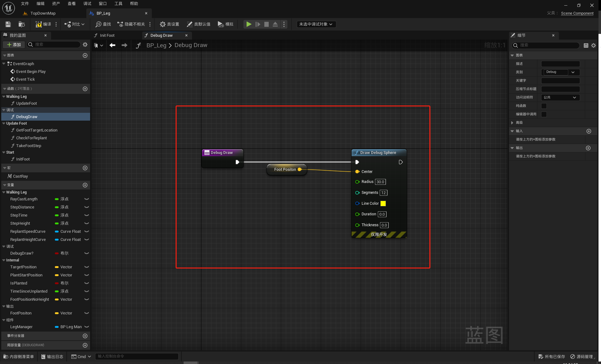Add new variable with plus icon
This screenshot has height=364, width=601.
tap(85, 185)
